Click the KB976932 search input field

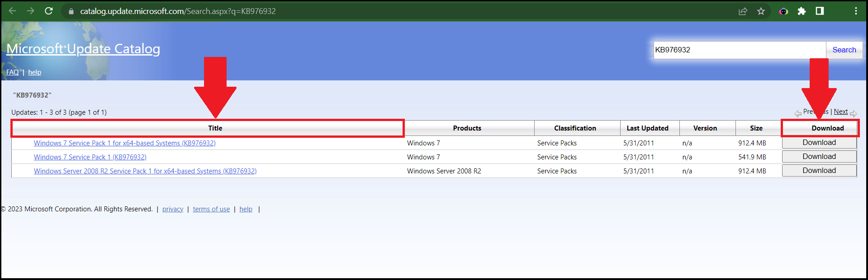pos(739,50)
